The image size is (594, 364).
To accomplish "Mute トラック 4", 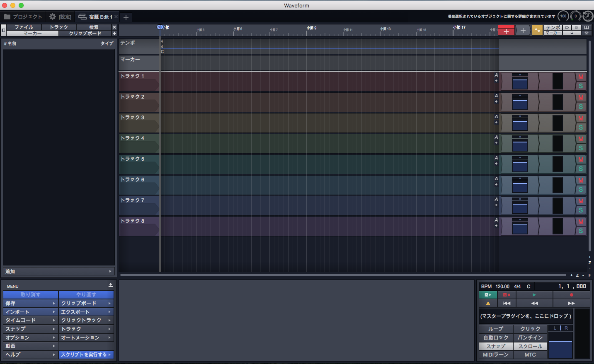I will [581, 139].
